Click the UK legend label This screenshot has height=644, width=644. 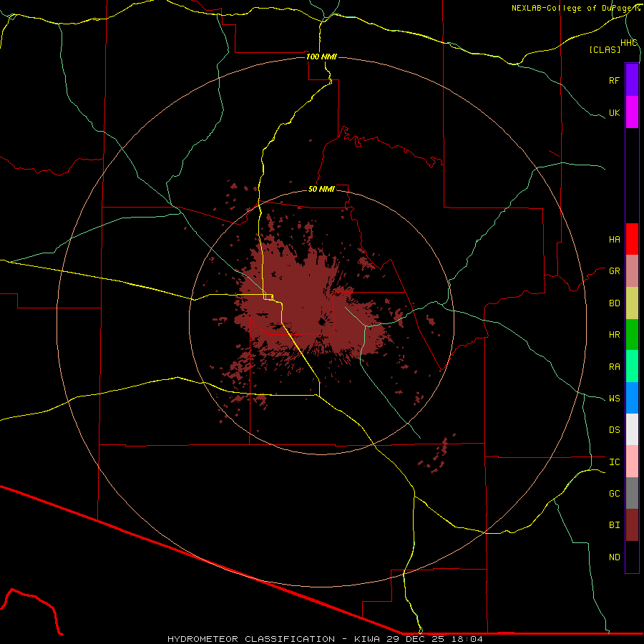[x=614, y=112]
